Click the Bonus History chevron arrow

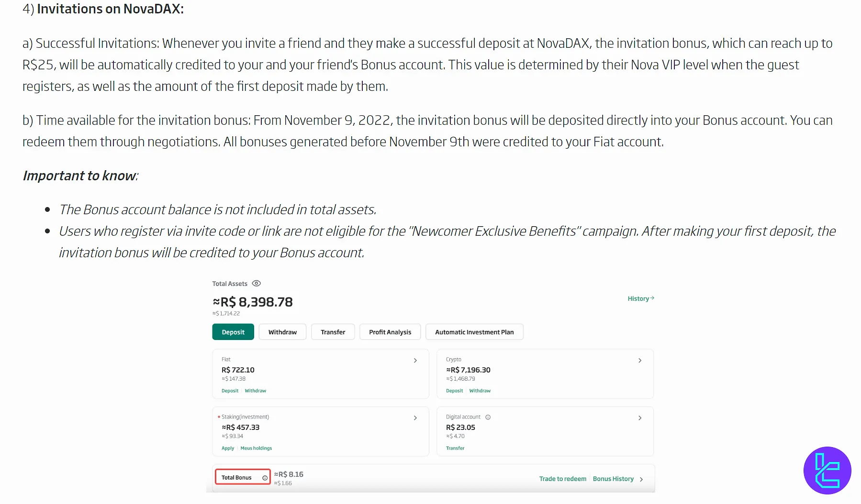tap(641, 479)
